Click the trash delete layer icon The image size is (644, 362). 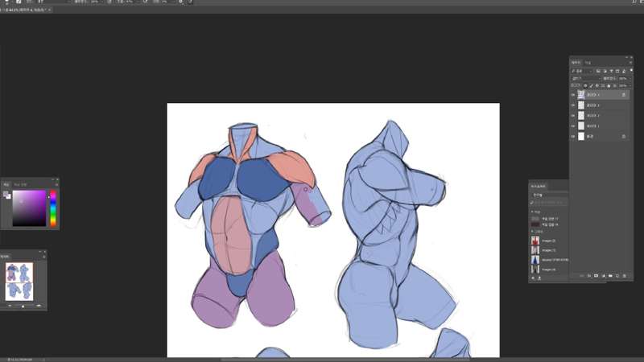[x=625, y=276]
